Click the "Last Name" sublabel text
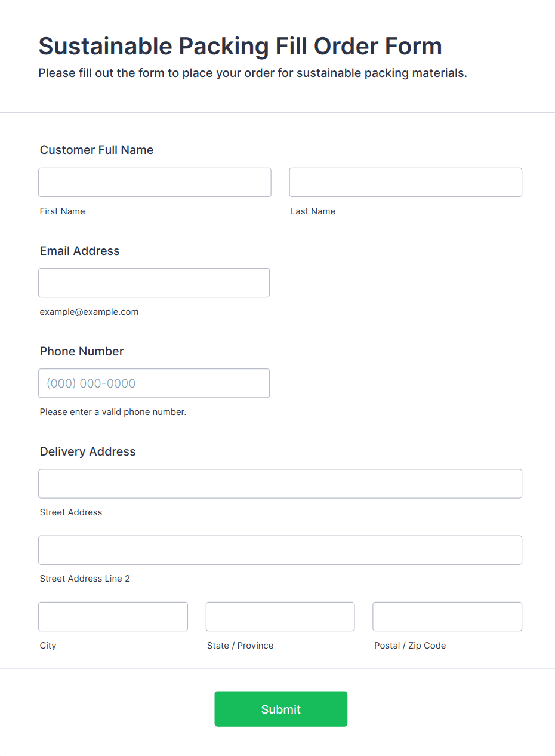 [313, 211]
